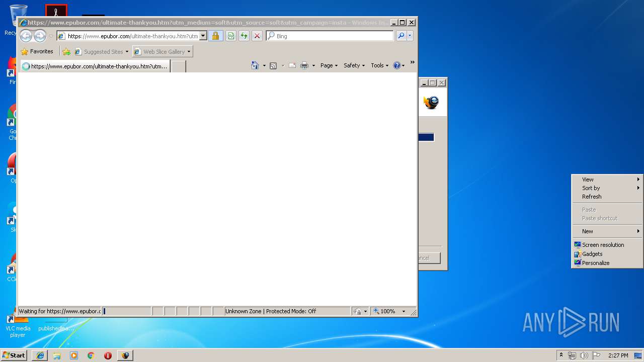Click the Read Mail envelope icon
The image size is (644, 362).
pyautogui.click(x=292, y=65)
